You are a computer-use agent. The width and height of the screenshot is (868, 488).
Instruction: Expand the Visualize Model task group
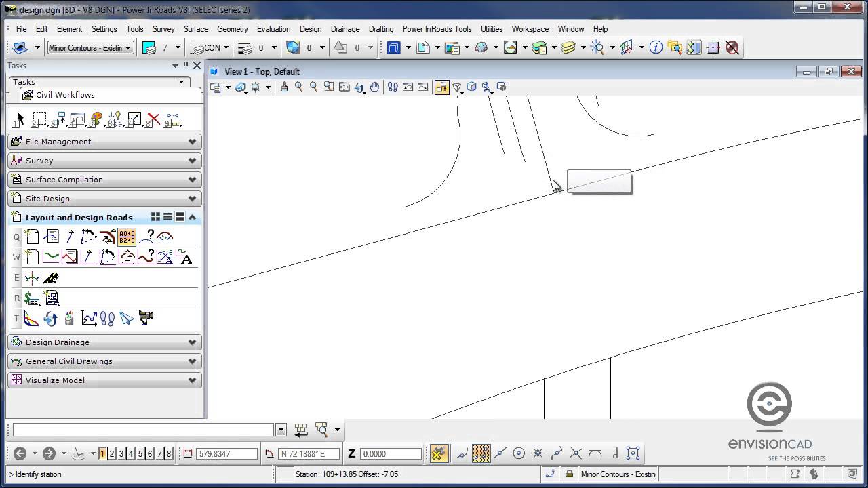[x=104, y=380]
